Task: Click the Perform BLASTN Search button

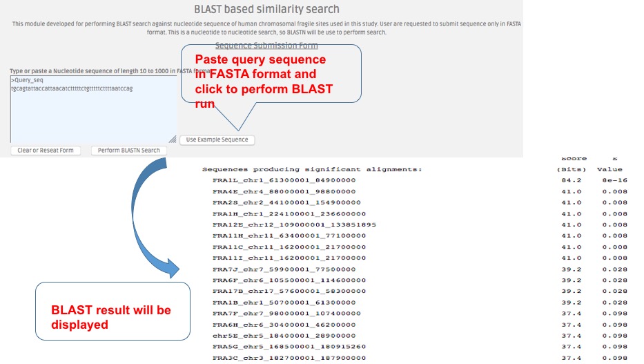Action: pyautogui.click(x=128, y=151)
